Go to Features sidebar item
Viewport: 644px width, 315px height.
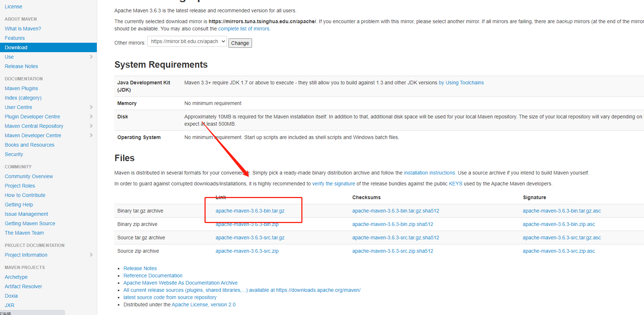click(x=15, y=38)
